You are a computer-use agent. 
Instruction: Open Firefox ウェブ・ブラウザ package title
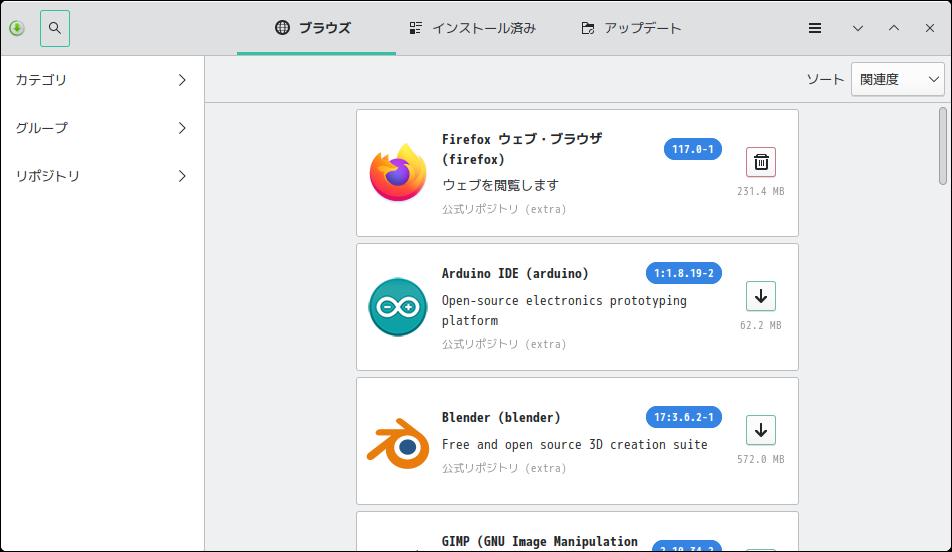tap(522, 149)
